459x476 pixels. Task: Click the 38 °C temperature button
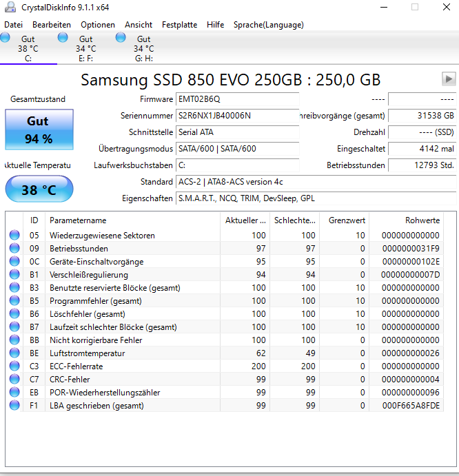click(39, 189)
